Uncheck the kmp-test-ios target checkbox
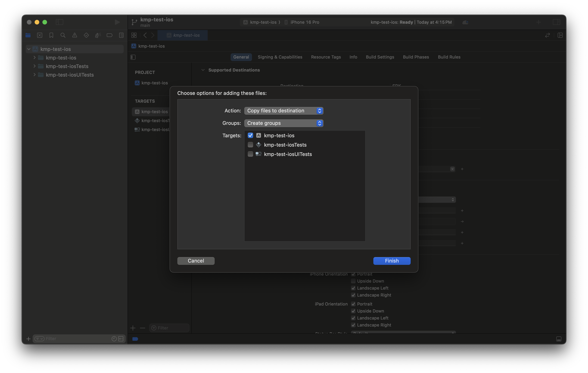Image resolution: width=588 pixels, height=373 pixels. (250, 135)
